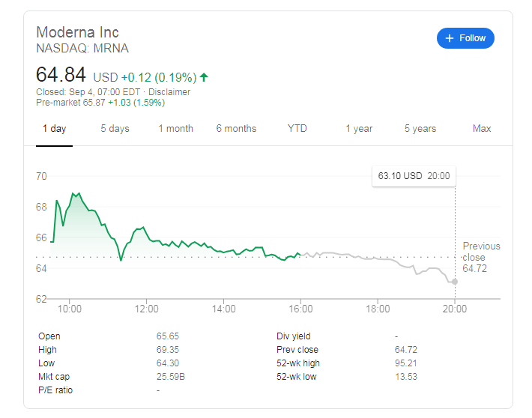Switch to the 1 year tab

(359, 129)
